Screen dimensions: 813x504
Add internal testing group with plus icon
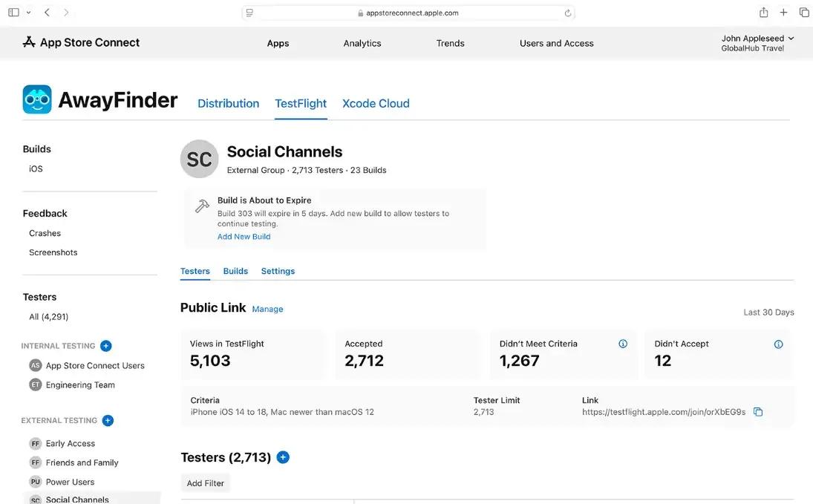pos(105,346)
